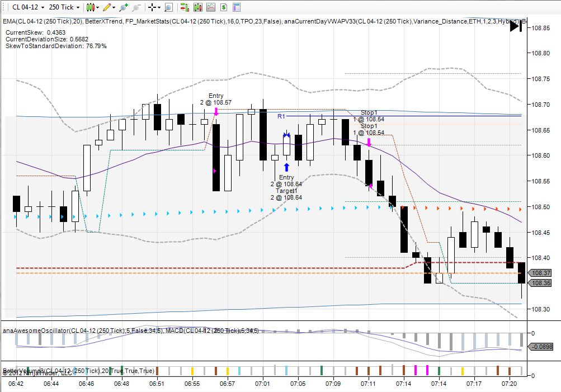Click the 108.85 price axis label
561x392 pixels.
point(541,28)
